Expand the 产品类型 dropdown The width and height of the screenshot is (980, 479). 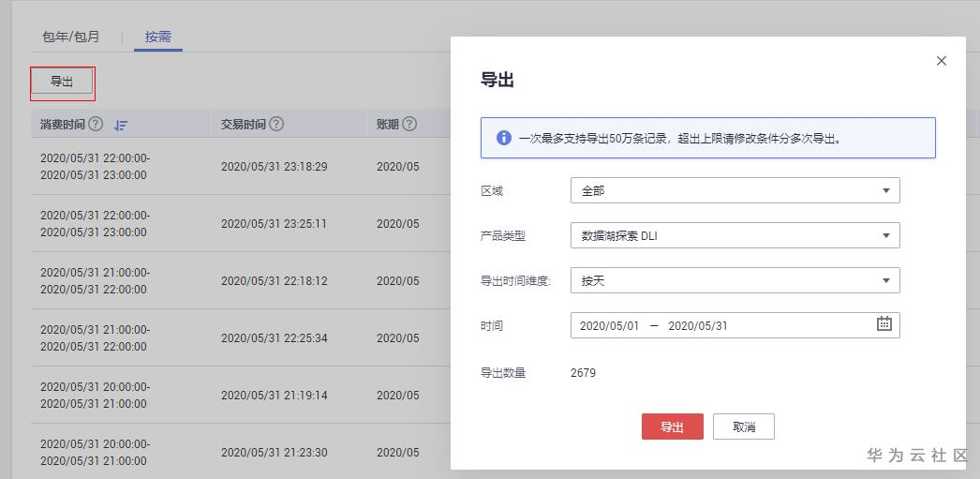tap(735, 235)
